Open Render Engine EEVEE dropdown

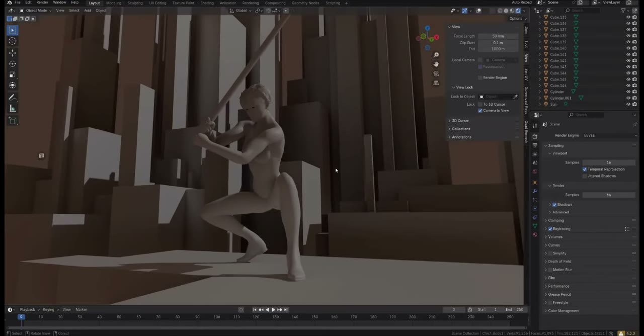610,135
